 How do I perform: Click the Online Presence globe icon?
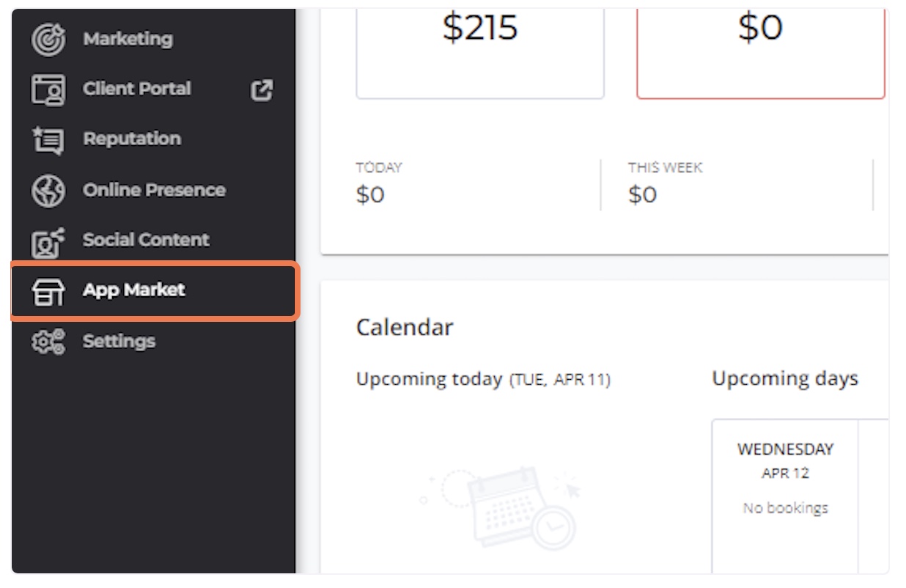(x=48, y=191)
